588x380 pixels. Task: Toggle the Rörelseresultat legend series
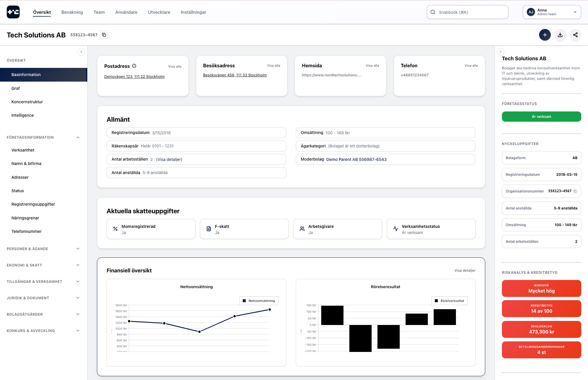point(449,301)
